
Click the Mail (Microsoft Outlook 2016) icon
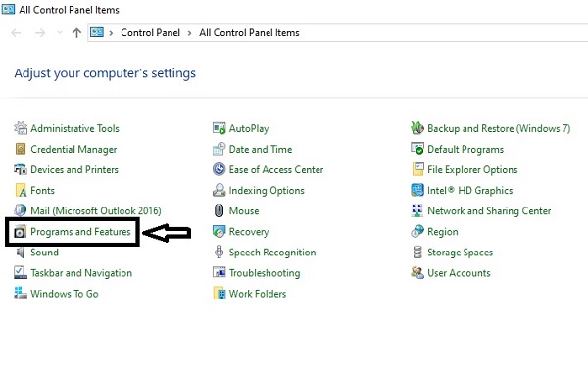click(21, 210)
